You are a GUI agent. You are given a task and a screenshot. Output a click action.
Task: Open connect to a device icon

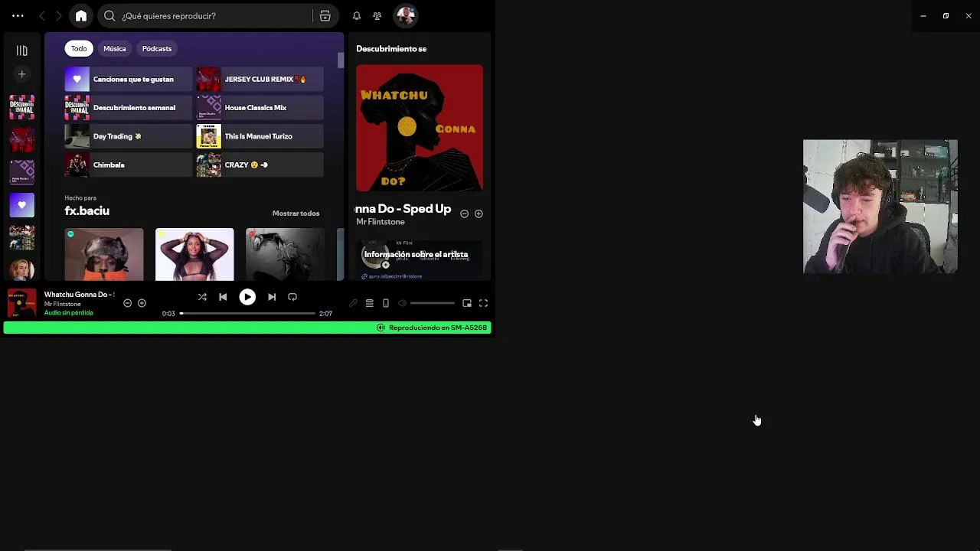(x=386, y=304)
